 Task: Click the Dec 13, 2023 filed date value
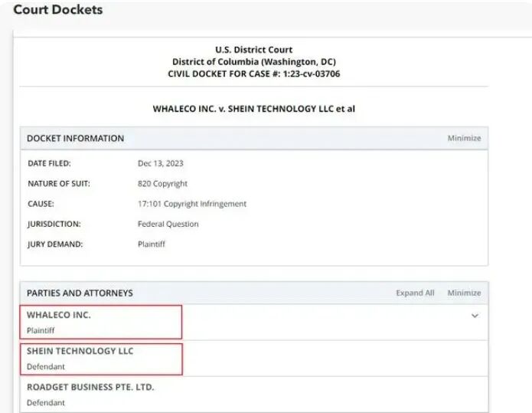tap(161, 163)
